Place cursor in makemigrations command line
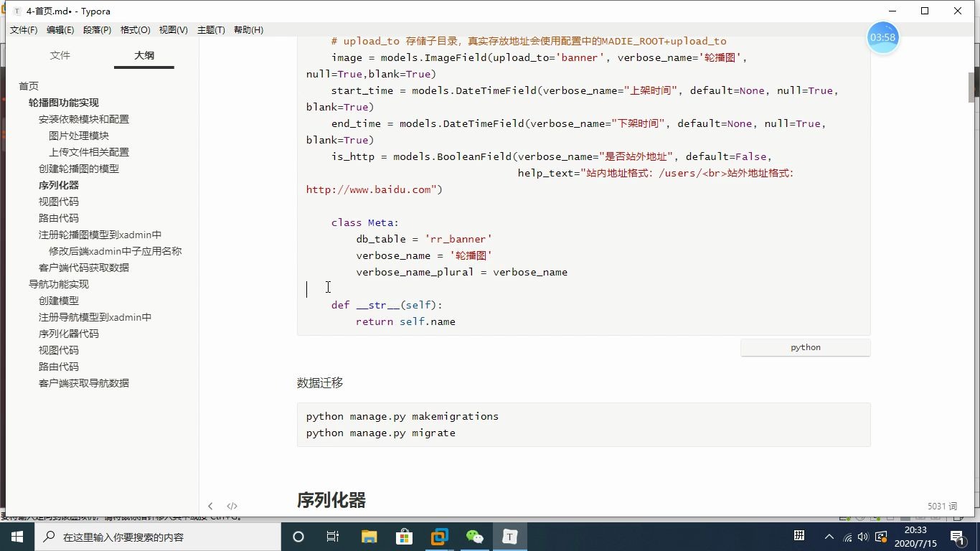 pyautogui.click(x=402, y=416)
